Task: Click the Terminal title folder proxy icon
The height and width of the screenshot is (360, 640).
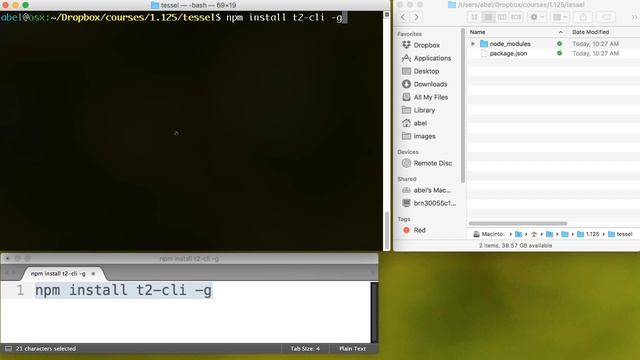Action: pyautogui.click(x=155, y=5)
